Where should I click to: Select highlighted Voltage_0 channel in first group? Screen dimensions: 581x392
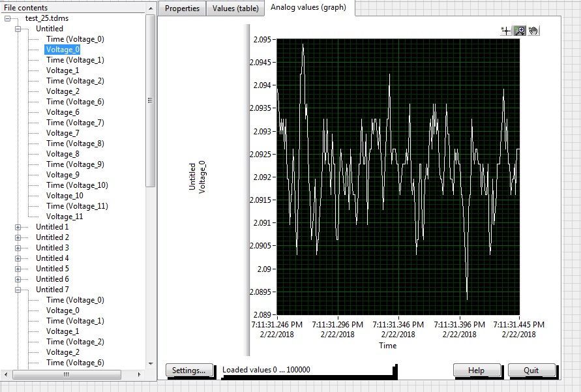(62, 50)
